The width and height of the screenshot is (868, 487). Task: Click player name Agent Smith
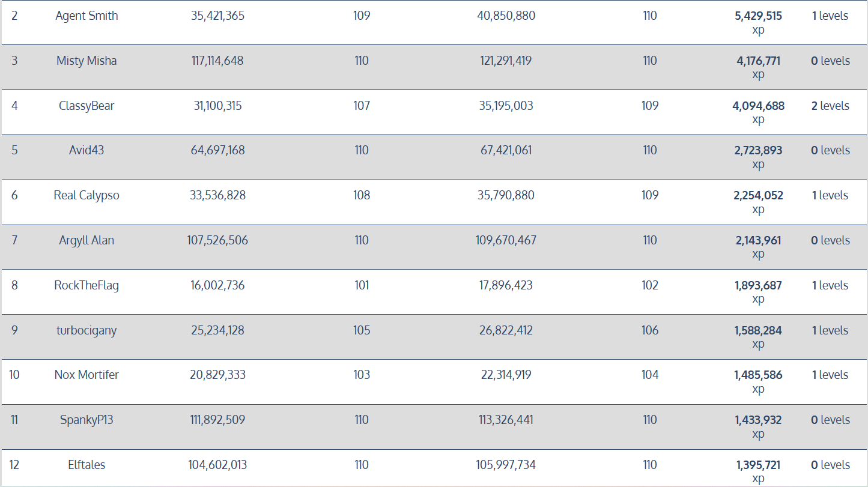coord(86,16)
